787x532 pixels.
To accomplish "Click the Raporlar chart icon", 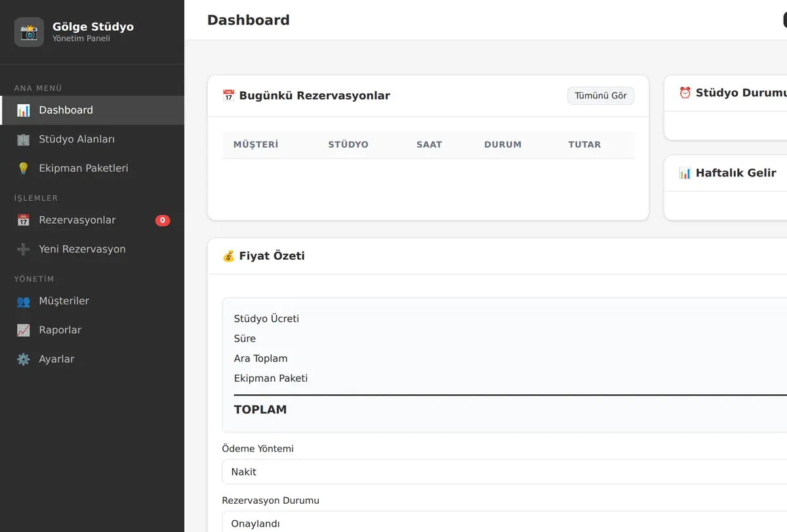I will (x=23, y=330).
